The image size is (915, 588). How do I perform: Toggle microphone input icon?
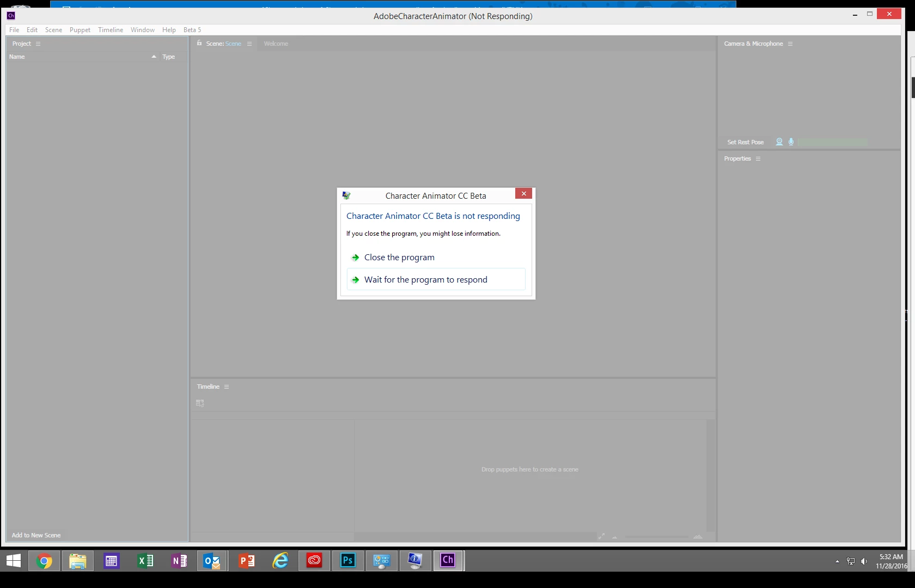point(791,142)
